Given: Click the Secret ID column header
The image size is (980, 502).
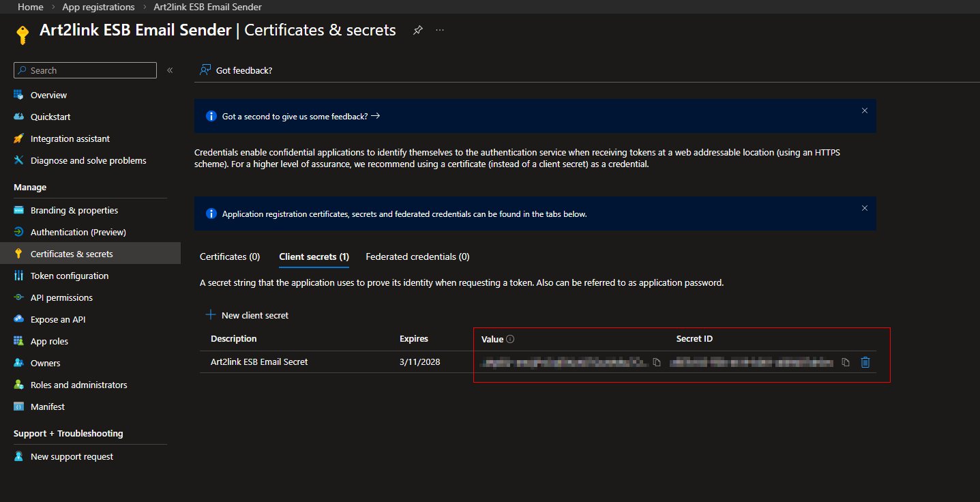Looking at the screenshot, I should coord(694,339).
